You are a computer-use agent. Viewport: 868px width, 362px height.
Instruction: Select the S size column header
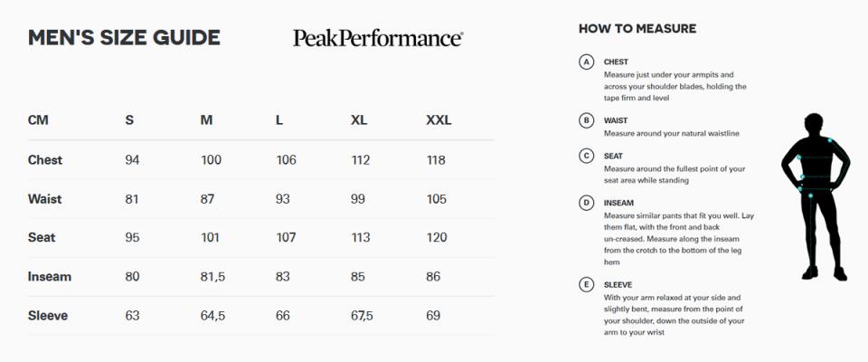tap(129, 120)
